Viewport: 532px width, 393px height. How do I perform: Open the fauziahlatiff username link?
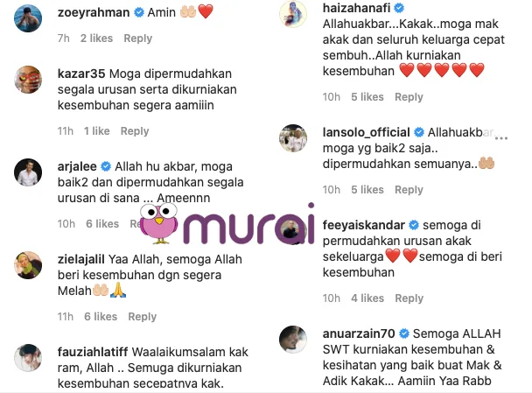click(93, 352)
